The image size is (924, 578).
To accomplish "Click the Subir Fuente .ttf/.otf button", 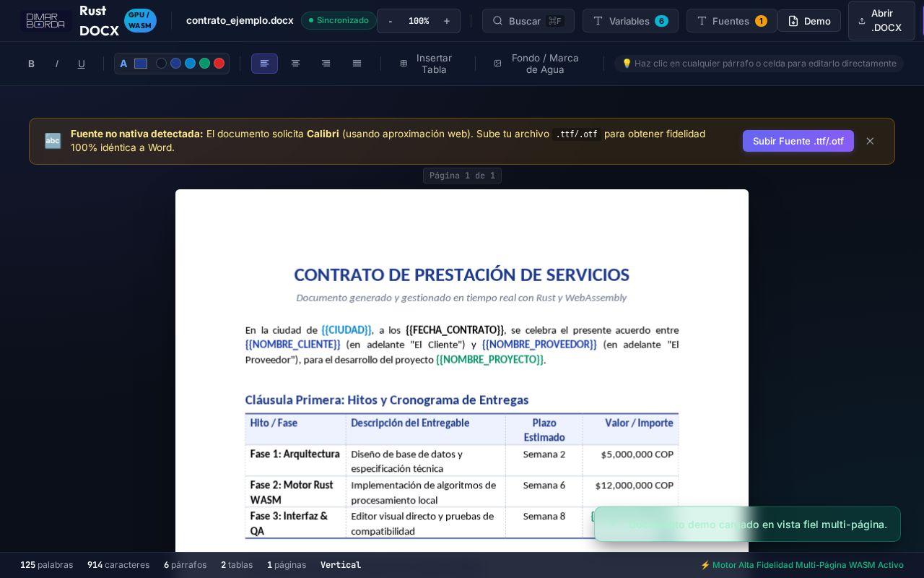I will click(x=798, y=141).
